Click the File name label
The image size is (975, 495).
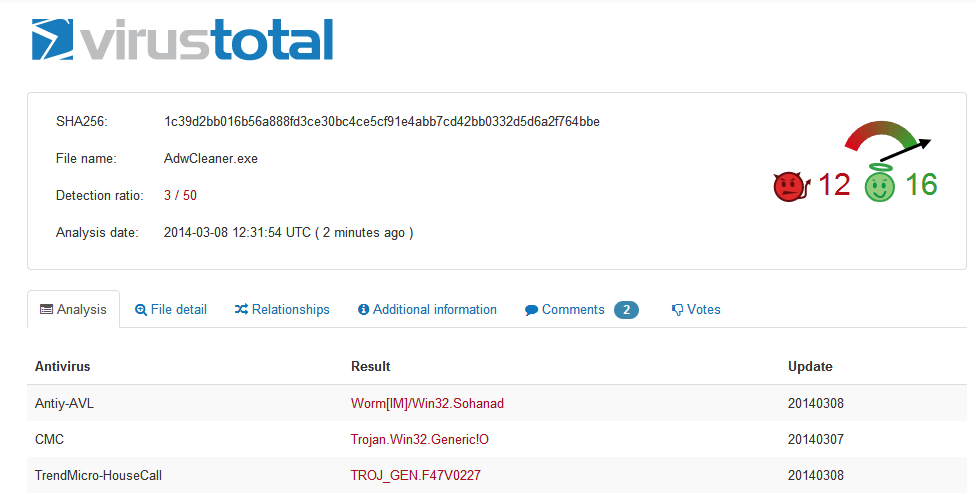tap(86, 159)
